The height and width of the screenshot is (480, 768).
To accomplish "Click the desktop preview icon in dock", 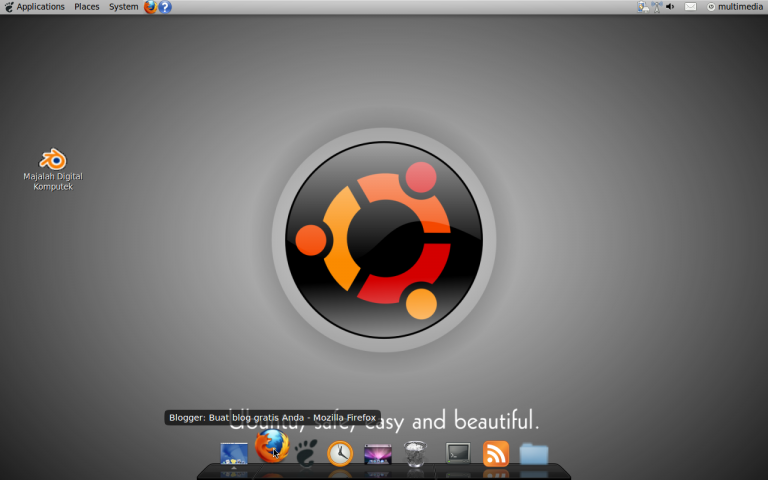I will point(234,454).
